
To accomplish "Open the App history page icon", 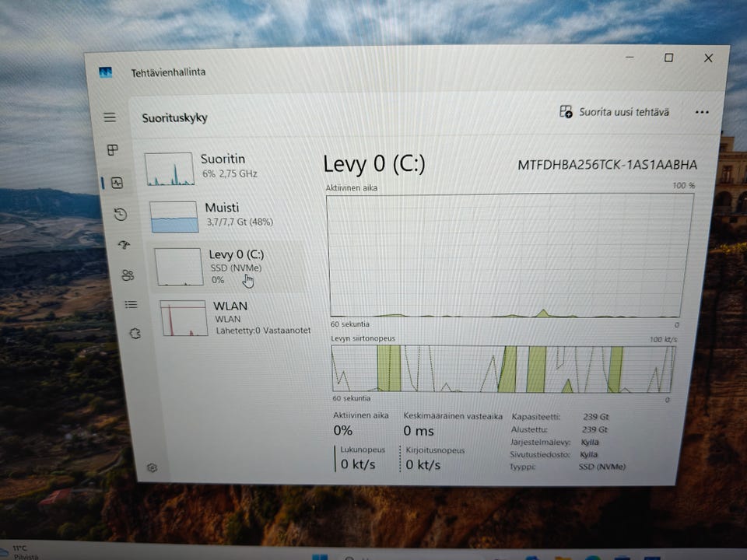I will point(121,215).
